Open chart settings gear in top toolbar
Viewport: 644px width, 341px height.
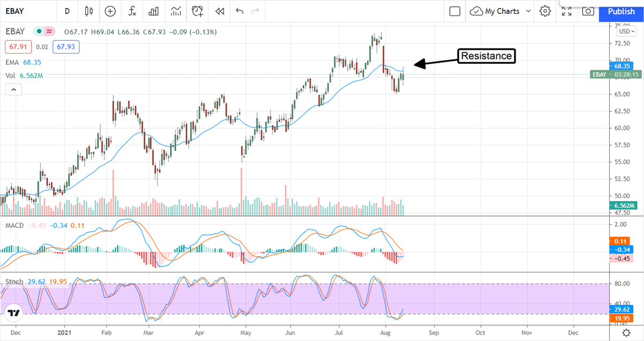coord(545,11)
